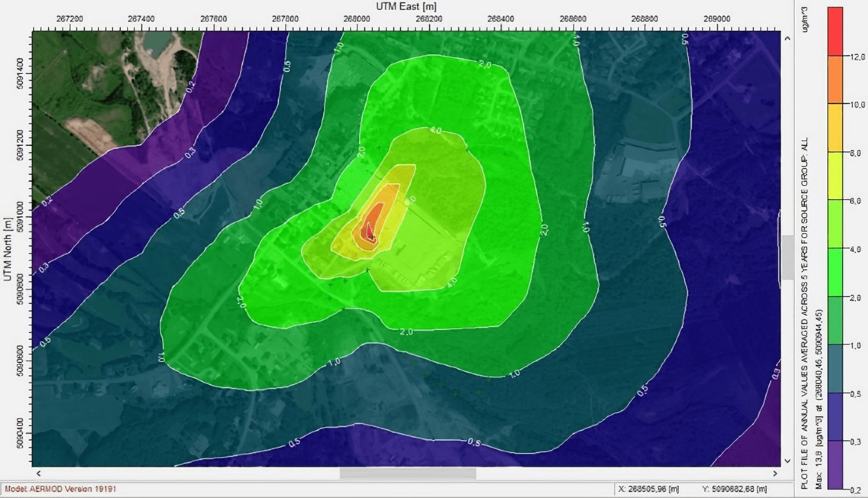
Task: Click the vertical scrollbar thumb right of map
Action: [787, 258]
